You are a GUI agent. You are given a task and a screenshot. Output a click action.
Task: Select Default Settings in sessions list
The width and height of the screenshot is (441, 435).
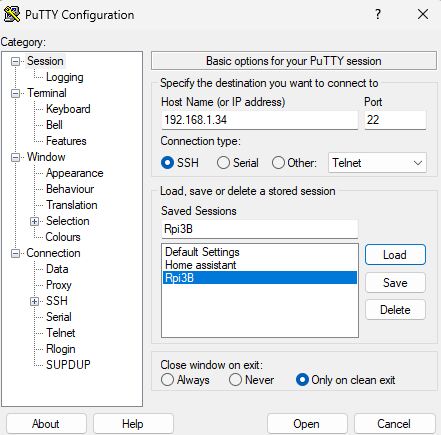pyautogui.click(x=260, y=252)
